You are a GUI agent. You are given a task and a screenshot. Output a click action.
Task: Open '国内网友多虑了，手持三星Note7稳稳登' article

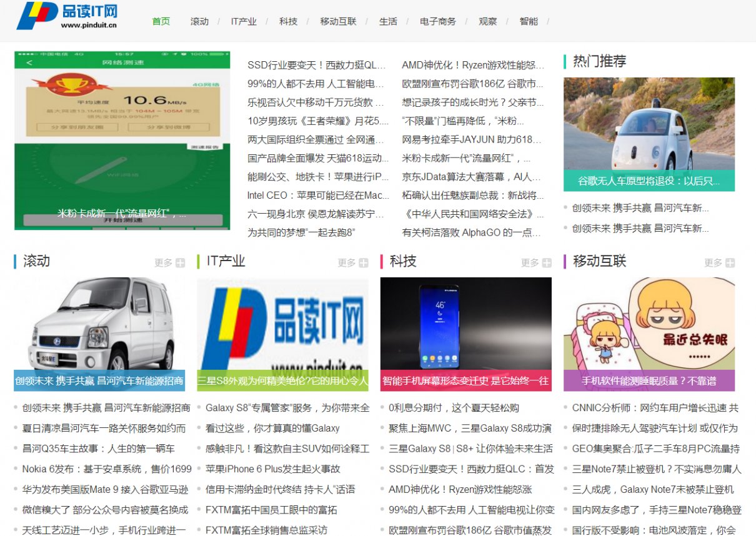tap(657, 510)
